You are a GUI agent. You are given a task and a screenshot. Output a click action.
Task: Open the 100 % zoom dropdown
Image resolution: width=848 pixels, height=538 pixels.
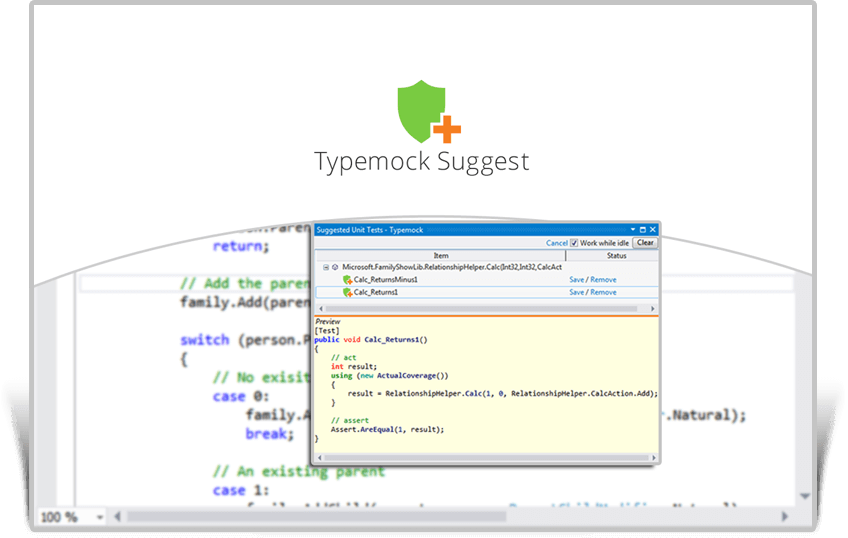click(x=100, y=517)
